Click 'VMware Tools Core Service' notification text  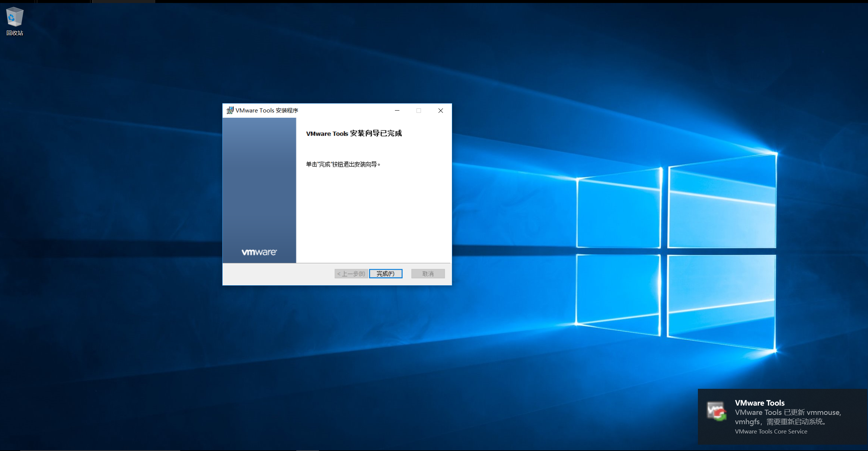(771, 431)
